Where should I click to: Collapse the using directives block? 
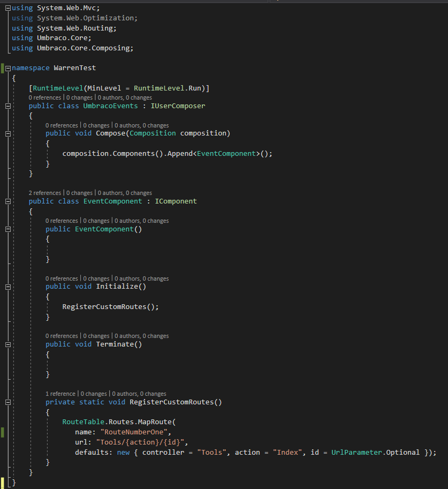click(7, 8)
